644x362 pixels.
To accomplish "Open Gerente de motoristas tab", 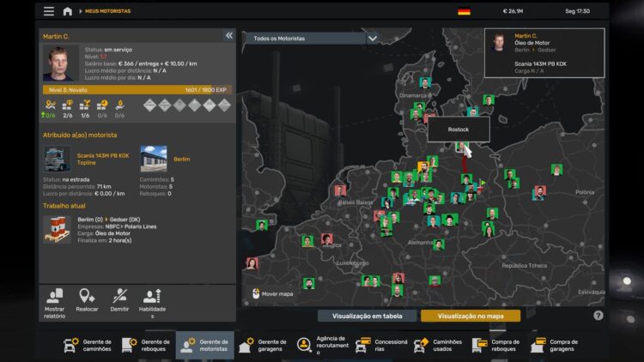I will point(204,345).
